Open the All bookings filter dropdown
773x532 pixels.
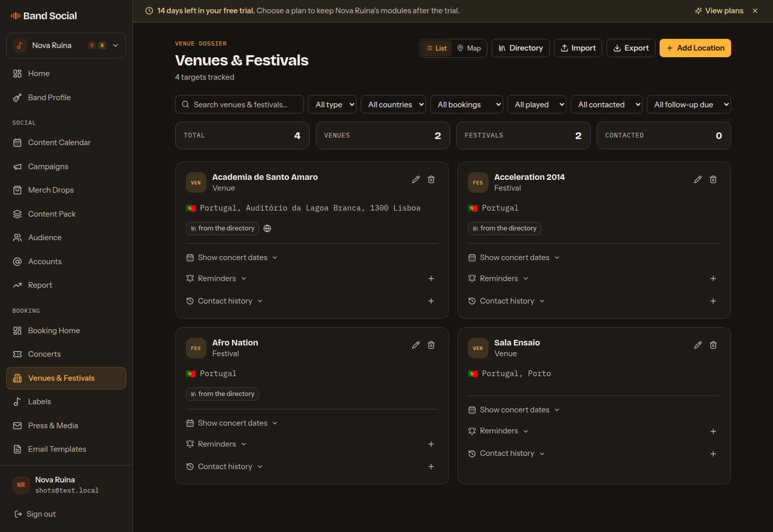coord(466,105)
